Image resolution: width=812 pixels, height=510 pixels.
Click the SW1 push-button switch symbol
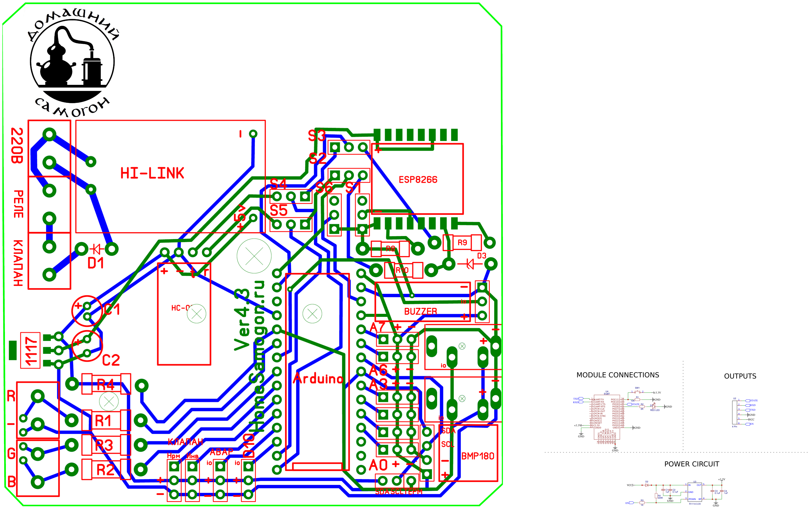(x=637, y=392)
